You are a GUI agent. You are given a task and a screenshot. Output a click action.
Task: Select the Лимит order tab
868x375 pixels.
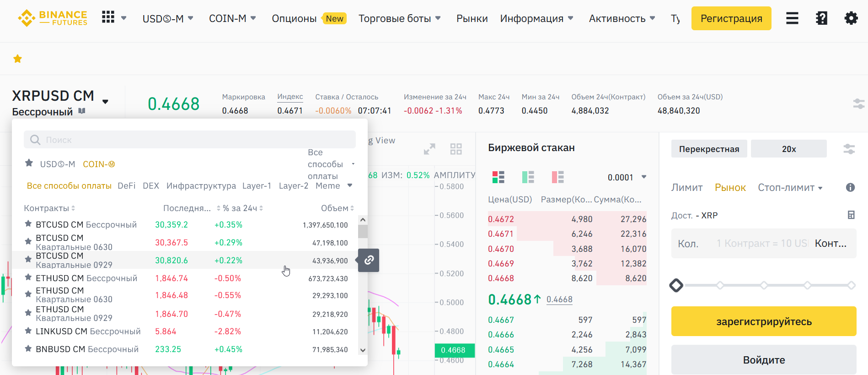(686, 188)
